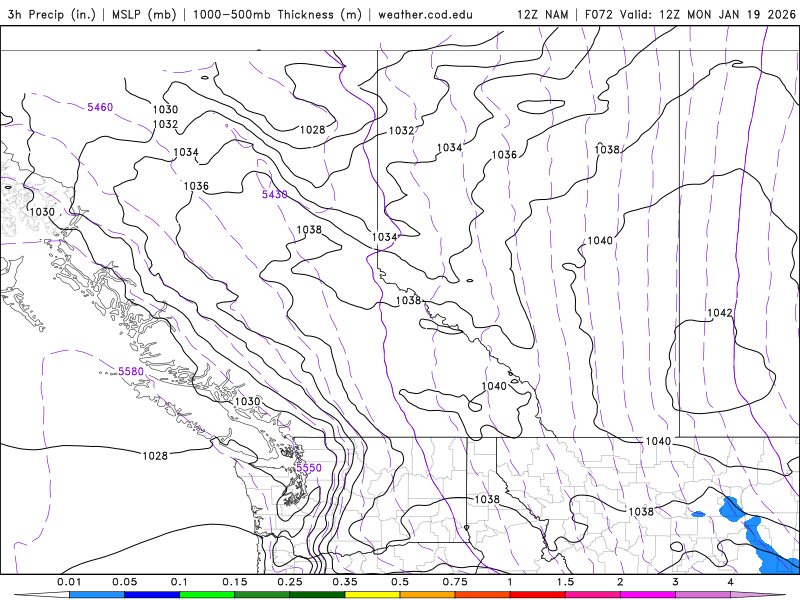Screen dimensions: 800x600
Task: Select the 0.5 legend tick value
Action: pos(400,582)
